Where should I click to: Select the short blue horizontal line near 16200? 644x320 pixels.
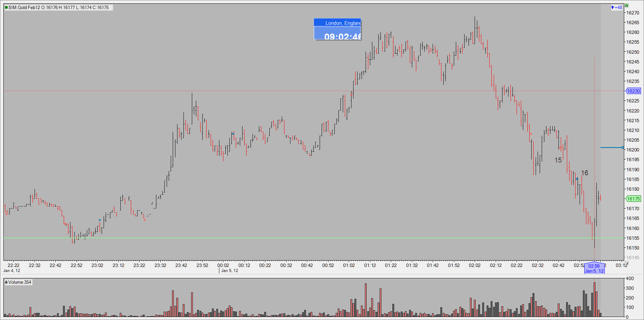[612, 147]
